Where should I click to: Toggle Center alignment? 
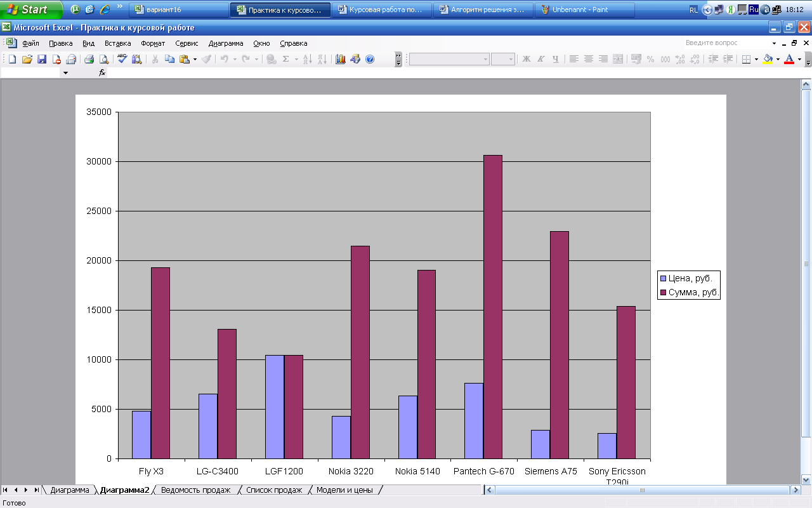tap(589, 59)
